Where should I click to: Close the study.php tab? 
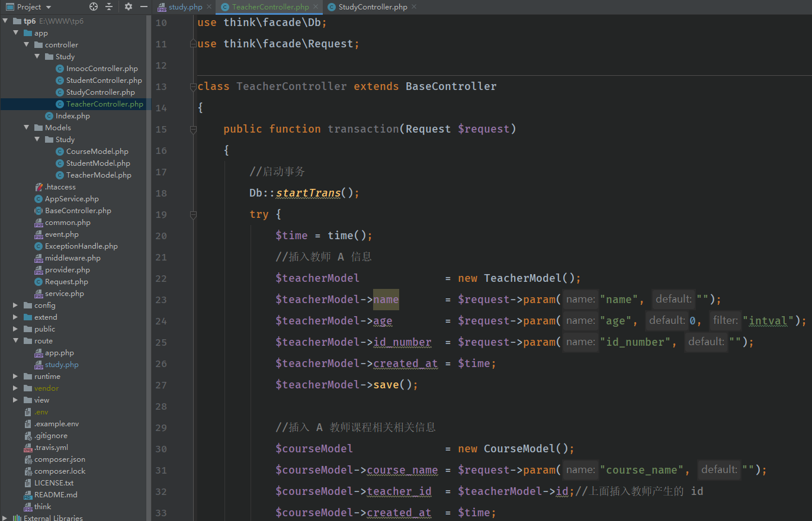tap(208, 7)
